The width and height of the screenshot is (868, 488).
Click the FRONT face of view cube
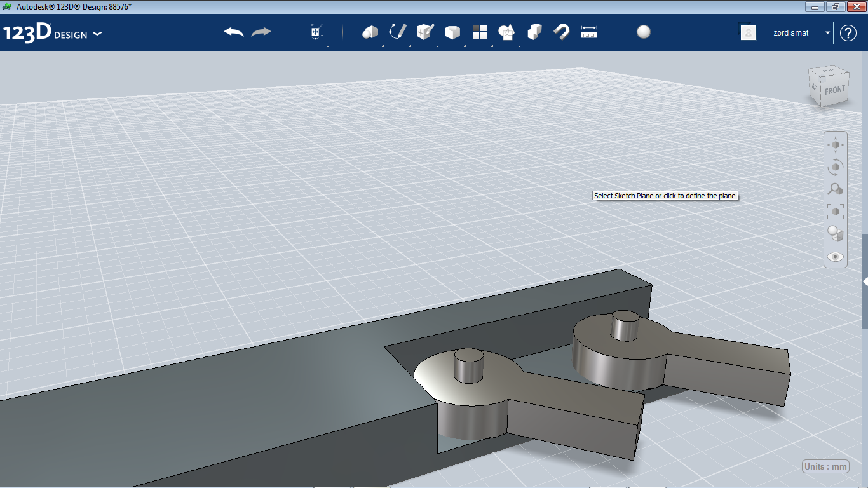[x=834, y=90]
